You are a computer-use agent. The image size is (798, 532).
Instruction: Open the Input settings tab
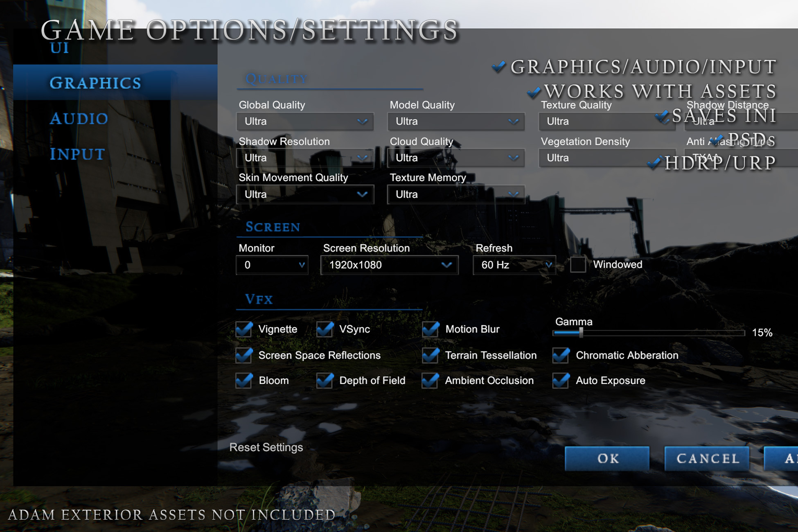click(77, 155)
